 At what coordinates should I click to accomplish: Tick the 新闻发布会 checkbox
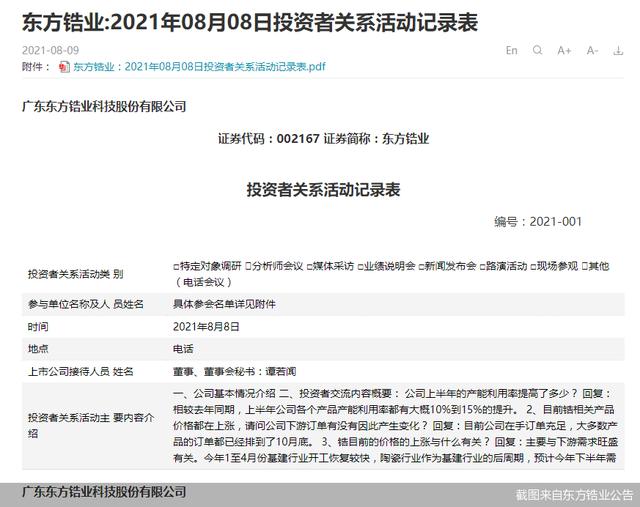click(421, 267)
